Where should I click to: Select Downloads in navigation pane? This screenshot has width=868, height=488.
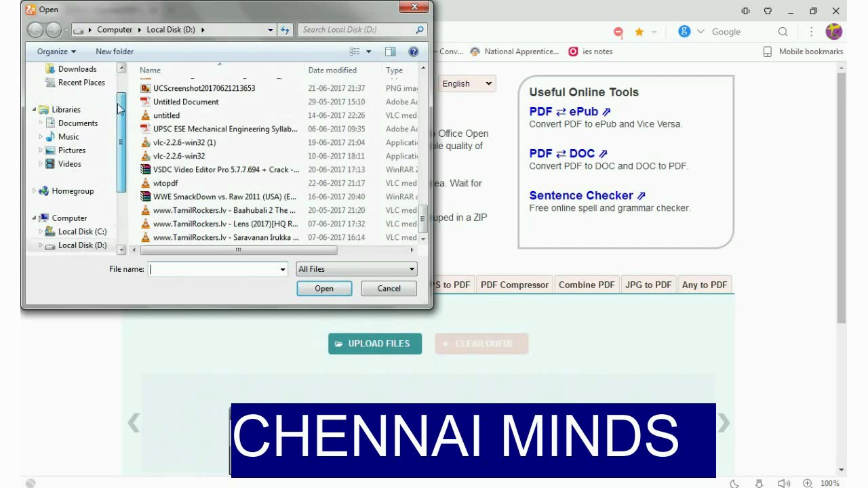77,69
